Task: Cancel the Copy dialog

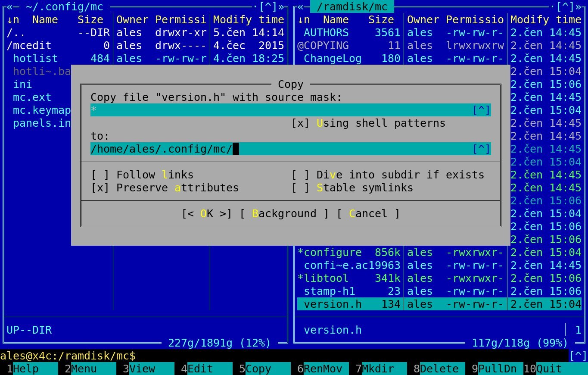Action: tap(367, 214)
